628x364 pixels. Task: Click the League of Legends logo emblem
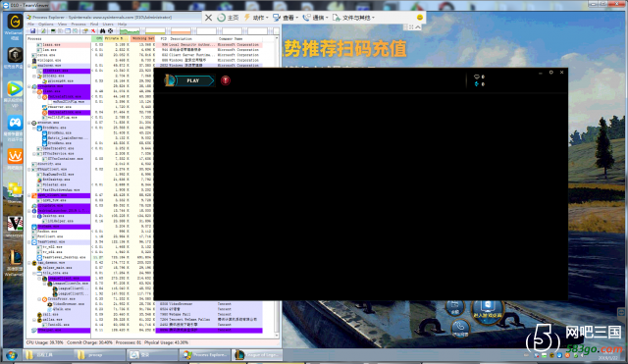(170, 80)
